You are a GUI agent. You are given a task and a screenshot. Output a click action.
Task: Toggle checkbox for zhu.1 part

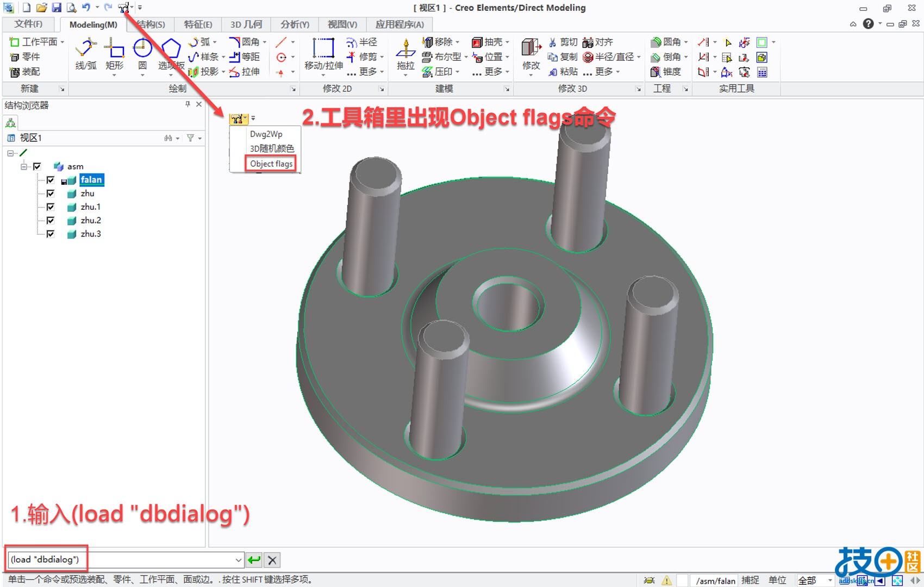51,207
